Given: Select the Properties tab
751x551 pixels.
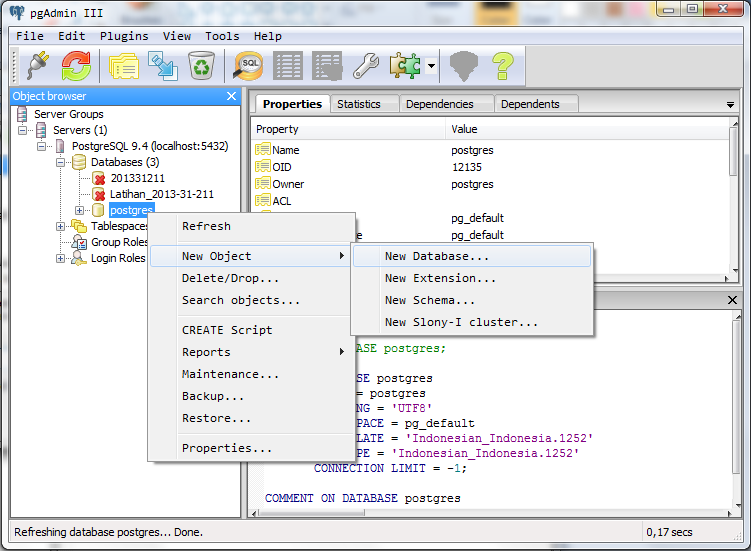Looking at the screenshot, I should pyautogui.click(x=292, y=104).
